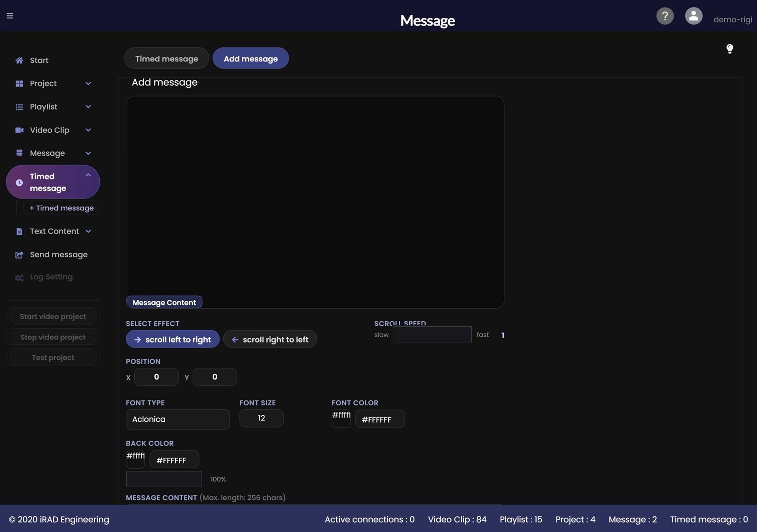This screenshot has height=532, width=757.
Task: Open the help question mark icon
Action: 665,16
